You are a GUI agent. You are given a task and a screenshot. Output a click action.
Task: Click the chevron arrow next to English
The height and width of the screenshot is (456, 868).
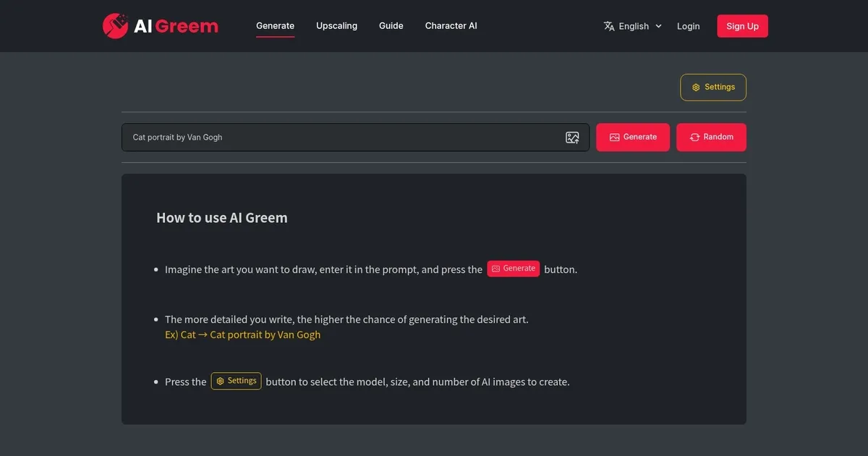point(658,26)
